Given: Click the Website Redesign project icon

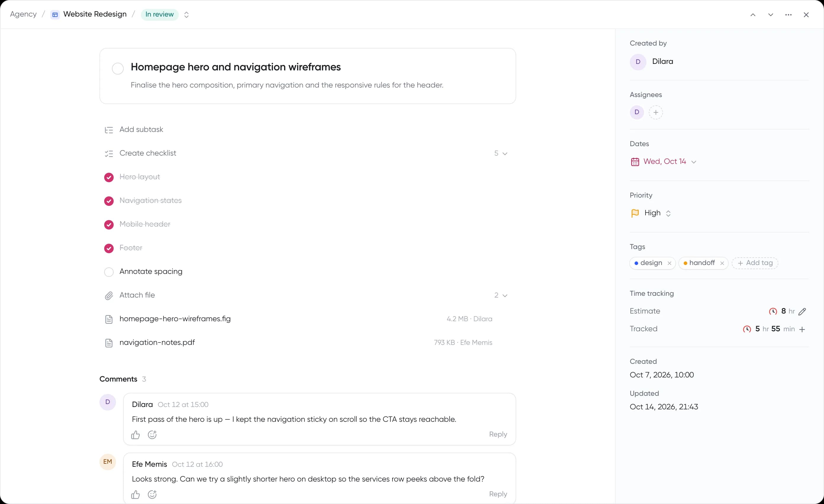Looking at the screenshot, I should 55,14.
